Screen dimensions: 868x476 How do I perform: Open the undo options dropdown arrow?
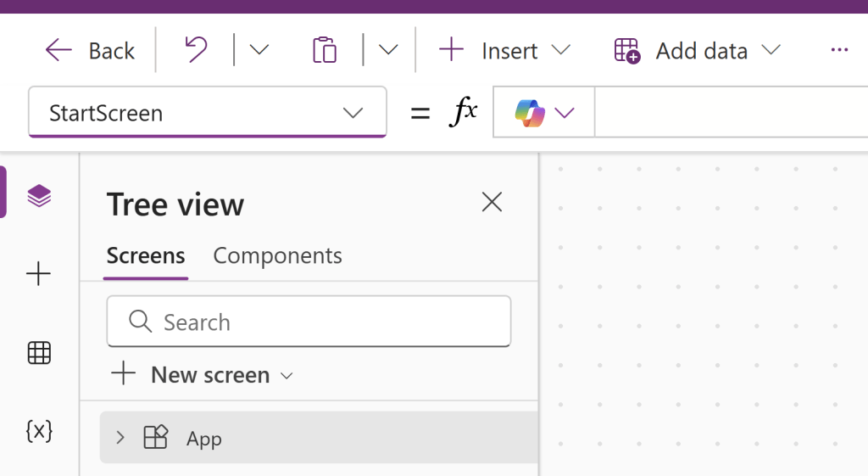click(x=259, y=50)
